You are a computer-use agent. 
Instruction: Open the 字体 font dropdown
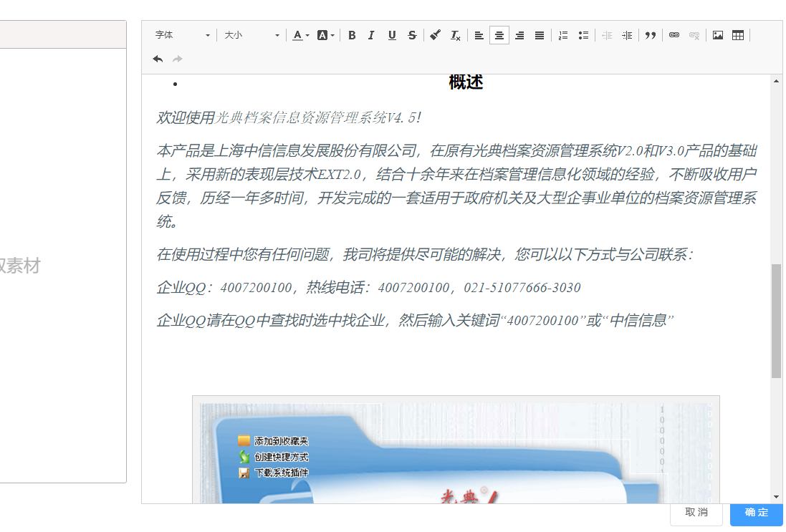[x=182, y=35]
